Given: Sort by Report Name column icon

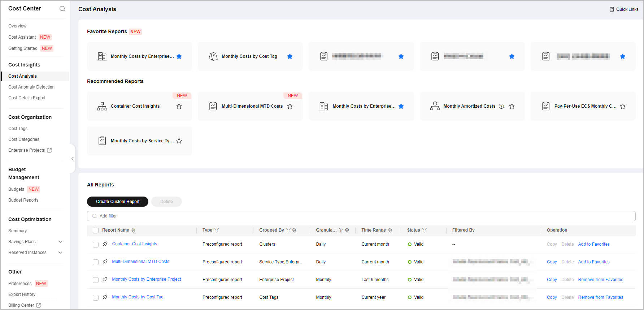Looking at the screenshot, I should coord(134,230).
